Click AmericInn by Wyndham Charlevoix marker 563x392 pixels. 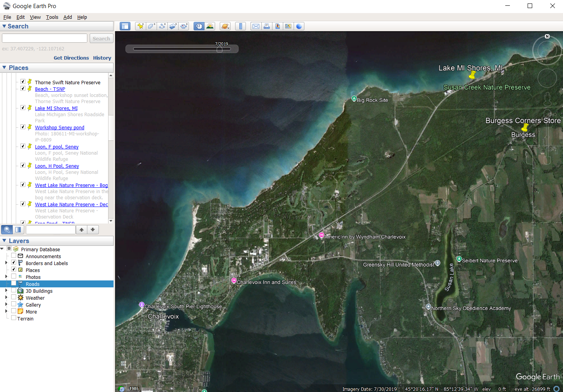pos(321,235)
